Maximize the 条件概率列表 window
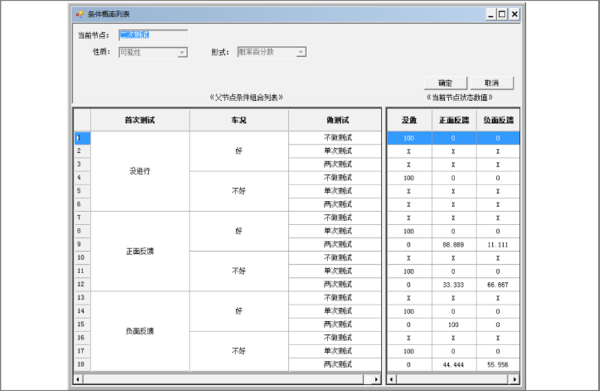 [502, 15]
